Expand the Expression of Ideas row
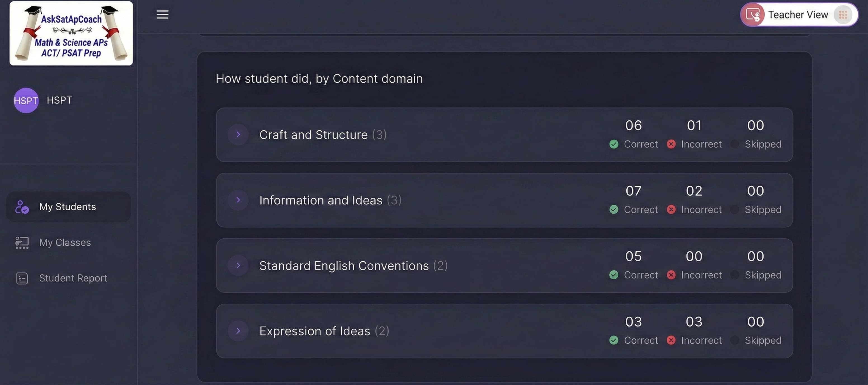Viewport: 868px width, 385px height. click(238, 331)
